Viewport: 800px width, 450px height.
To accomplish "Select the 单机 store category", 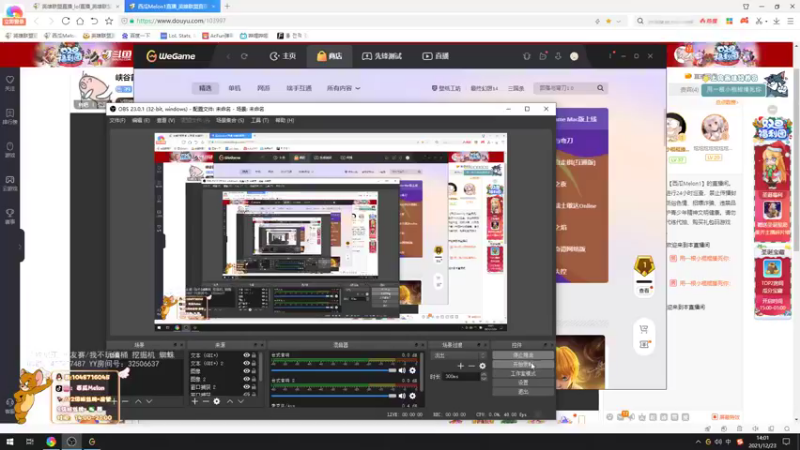I will click(x=234, y=88).
